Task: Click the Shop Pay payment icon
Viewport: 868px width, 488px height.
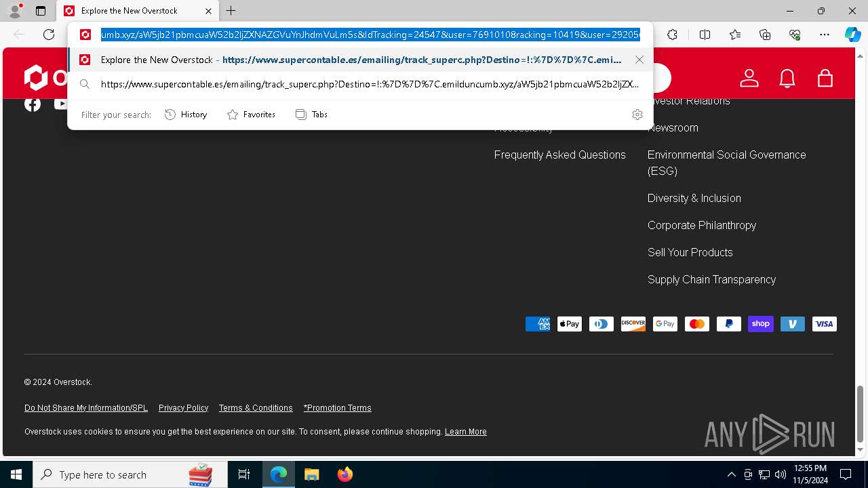Action: 761,324
